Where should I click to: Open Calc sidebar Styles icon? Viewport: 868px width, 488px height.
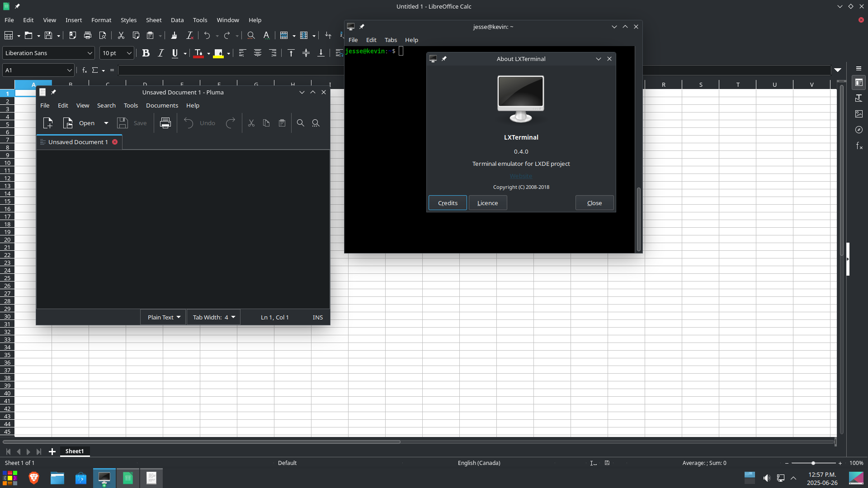tap(859, 98)
